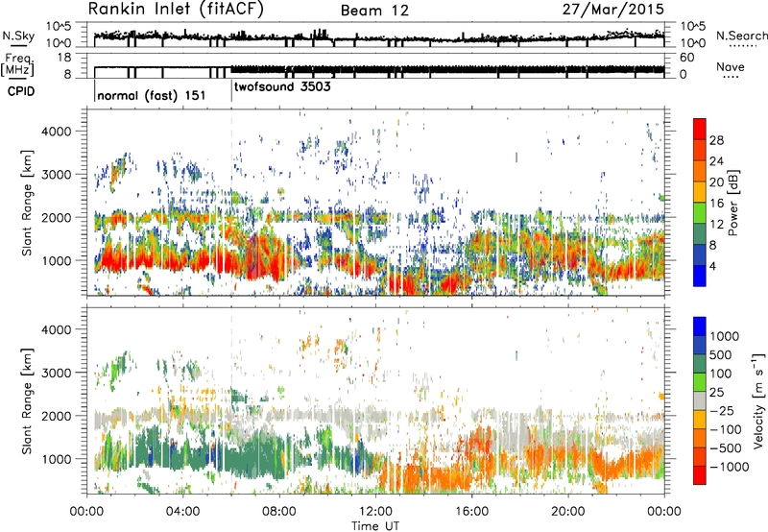768x532 pixels.
Task: Click the red top segment of power color bar
Action: [x=700, y=127]
